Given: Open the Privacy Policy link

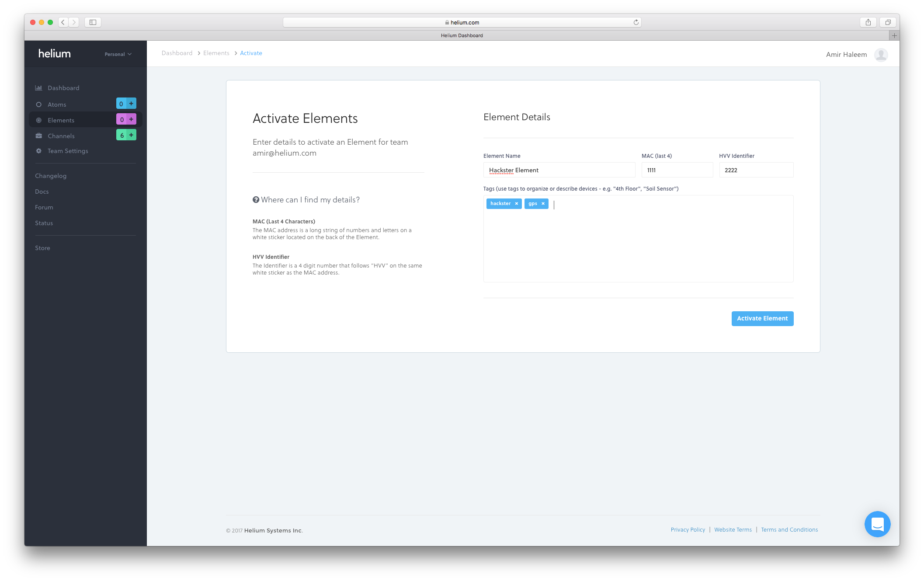Looking at the screenshot, I should (x=688, y=529).
